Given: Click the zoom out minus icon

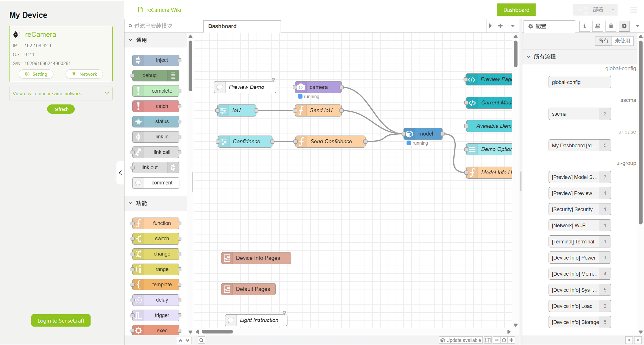Looking at the screenshot, I should [x=497, y=340].
